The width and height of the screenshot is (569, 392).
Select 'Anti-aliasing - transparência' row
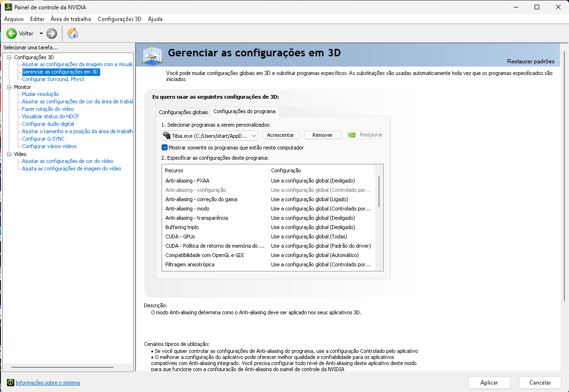pos(269,218)
